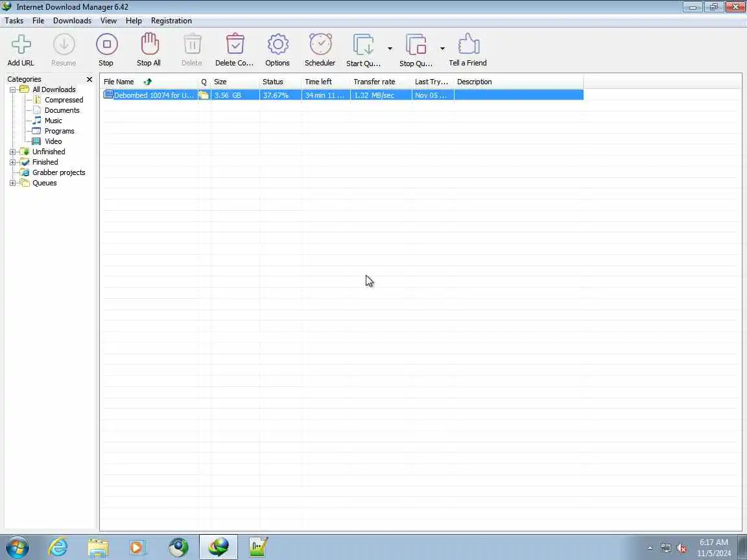Click the Start Queue toolbar icon
747x560 pixels.
364,45
